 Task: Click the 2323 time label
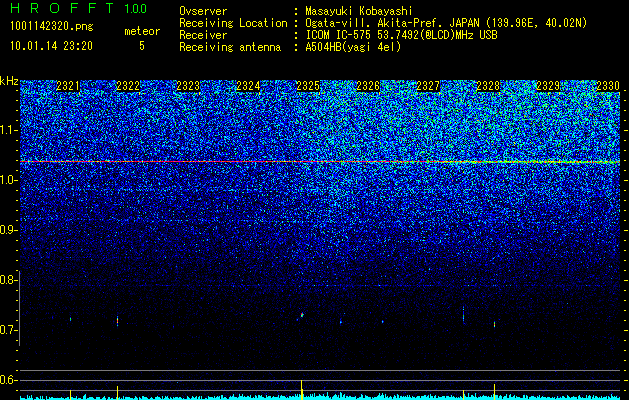[x=188, y=86]
